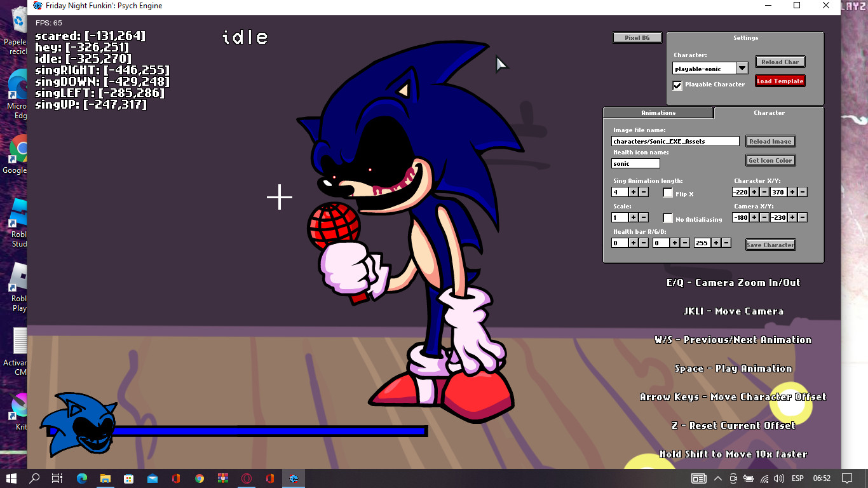
Task: Launch Chrome from the taskbar
Action: 200,478
